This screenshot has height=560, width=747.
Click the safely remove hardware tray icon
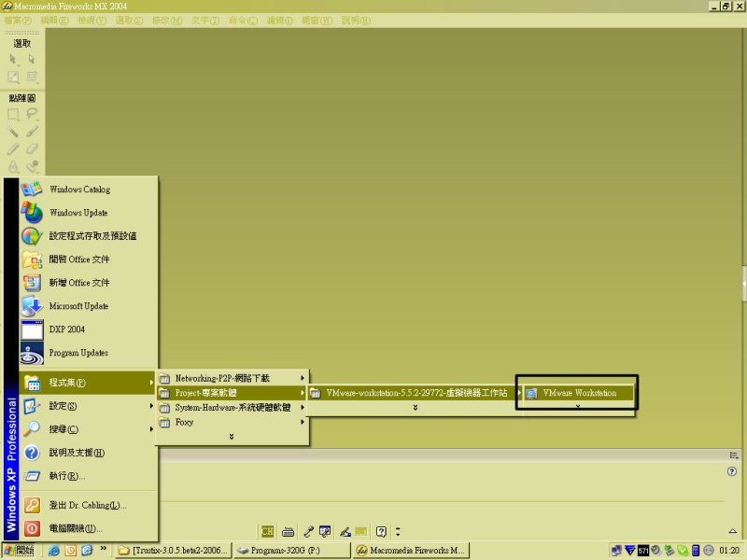tap(669, 551)
